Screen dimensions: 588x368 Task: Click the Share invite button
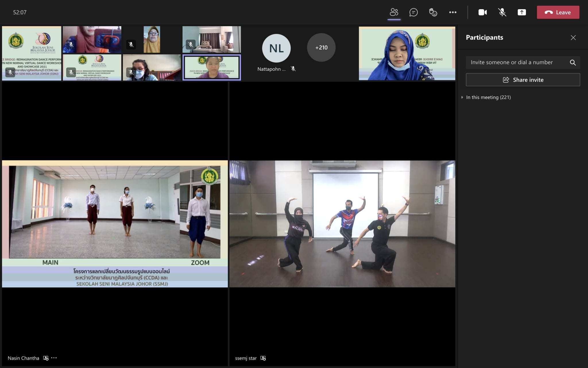(523, 80)
